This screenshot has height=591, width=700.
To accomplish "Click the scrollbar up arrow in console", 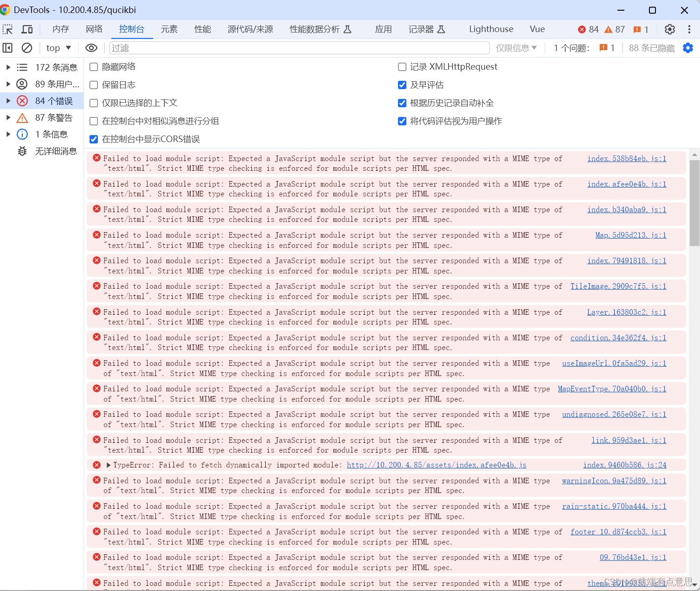I will [x=694, y=155].
